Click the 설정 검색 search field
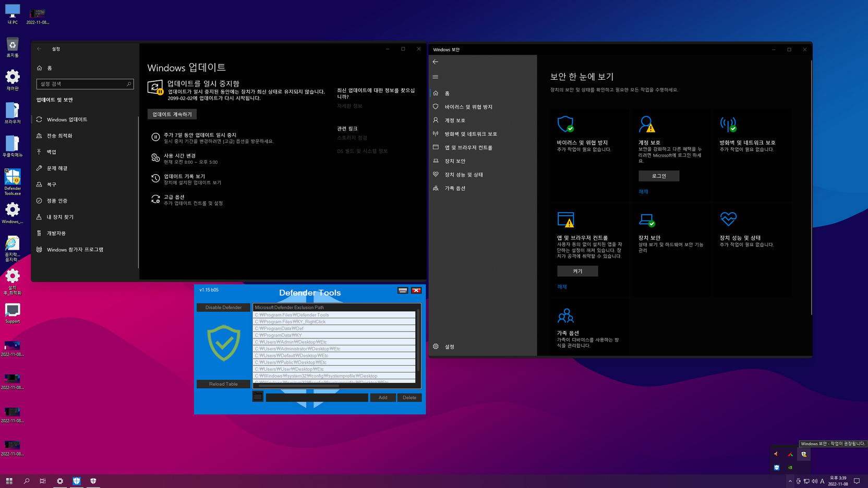 [85, 84]
